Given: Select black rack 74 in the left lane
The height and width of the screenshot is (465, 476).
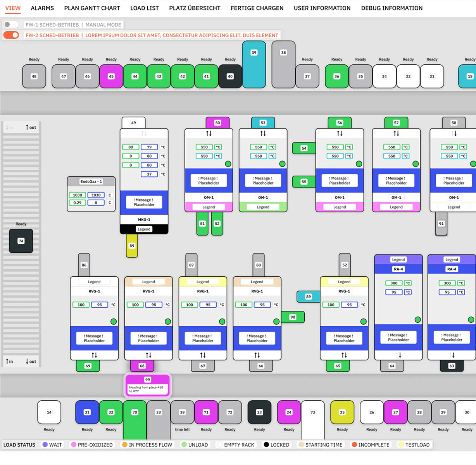Looking at the screenshot, I should [x=21, y=241].
